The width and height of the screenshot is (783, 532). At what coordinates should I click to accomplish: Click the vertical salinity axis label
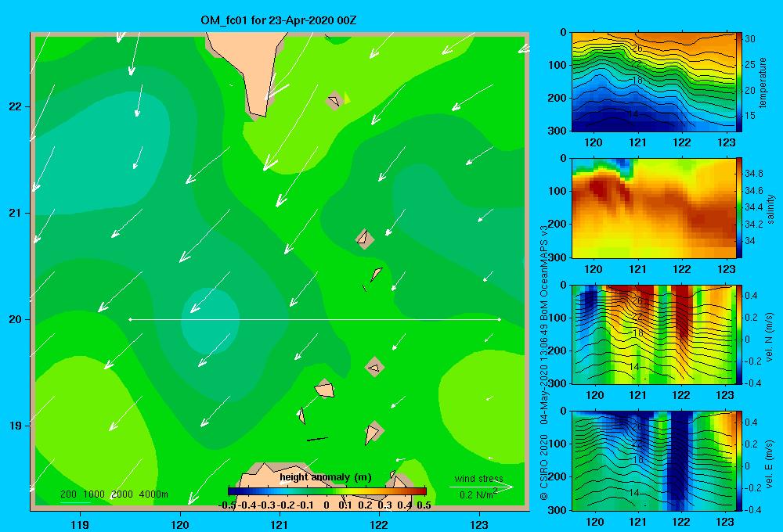click(x=770, y=209)
